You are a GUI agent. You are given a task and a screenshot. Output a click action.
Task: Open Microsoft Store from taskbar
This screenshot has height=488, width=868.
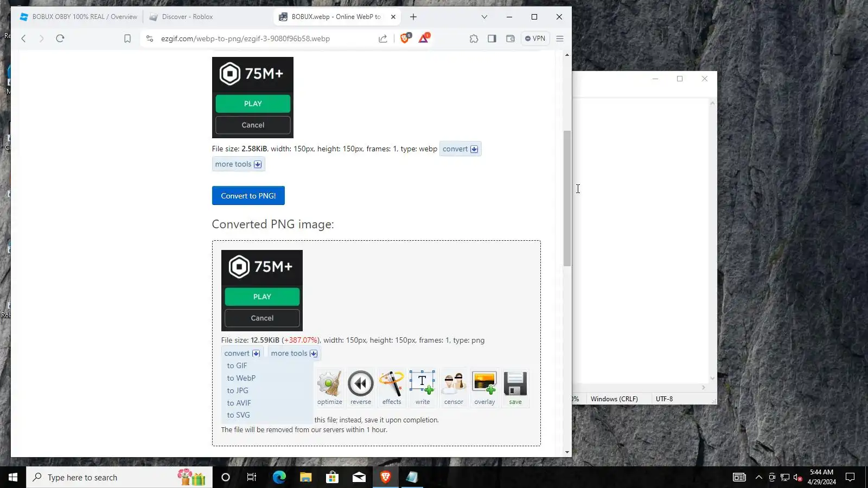coord(333,477)
